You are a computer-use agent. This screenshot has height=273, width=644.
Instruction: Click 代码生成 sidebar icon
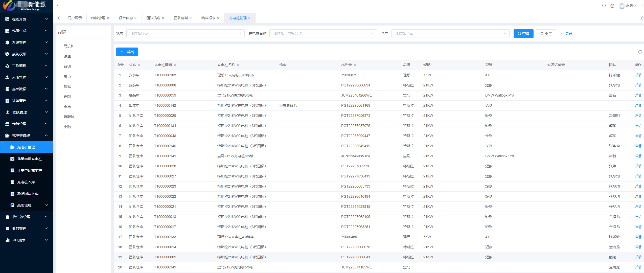click(x=7, y=31)
